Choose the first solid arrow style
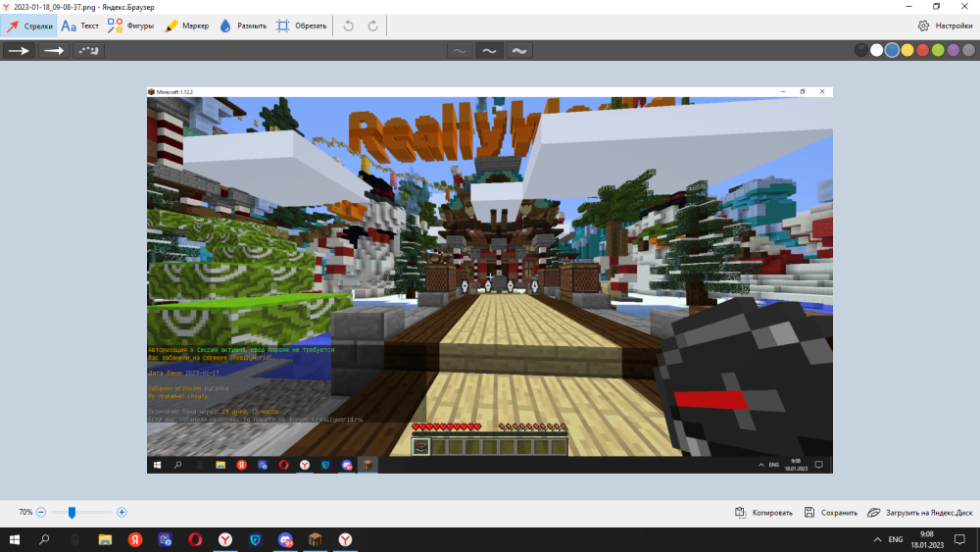The image size is (980, 552). point(19,51)
